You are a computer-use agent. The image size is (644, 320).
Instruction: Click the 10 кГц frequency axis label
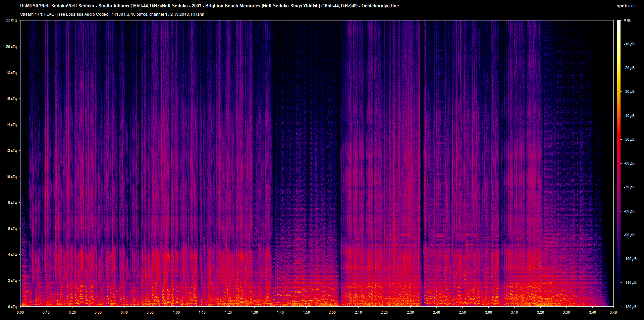tap(11, 177)
